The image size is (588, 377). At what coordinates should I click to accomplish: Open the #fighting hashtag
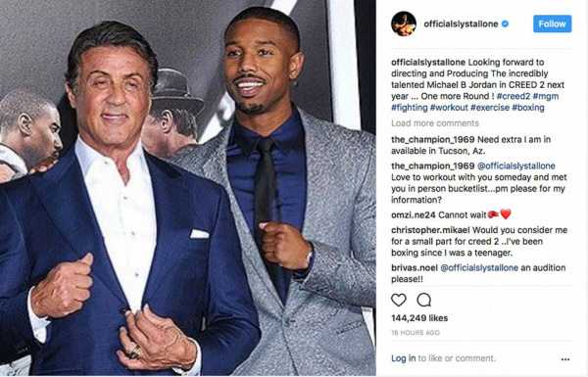coord(409,108)
